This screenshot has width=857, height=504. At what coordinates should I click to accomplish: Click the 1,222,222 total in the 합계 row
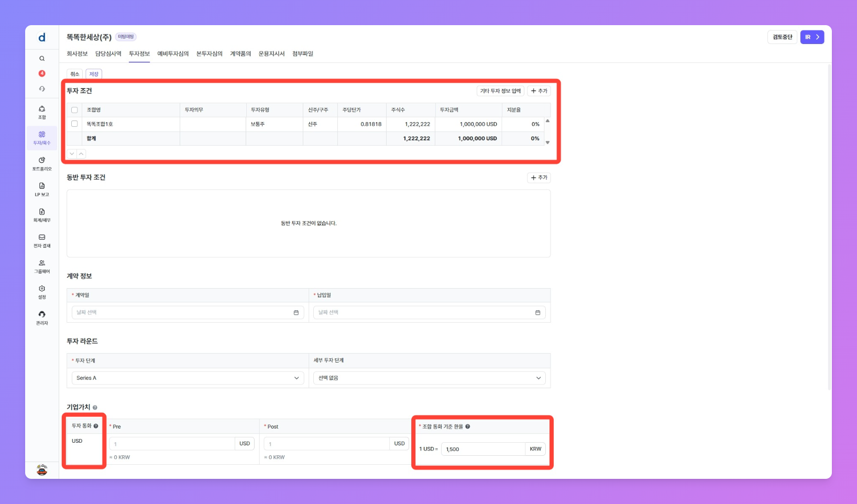click(416, 139)
